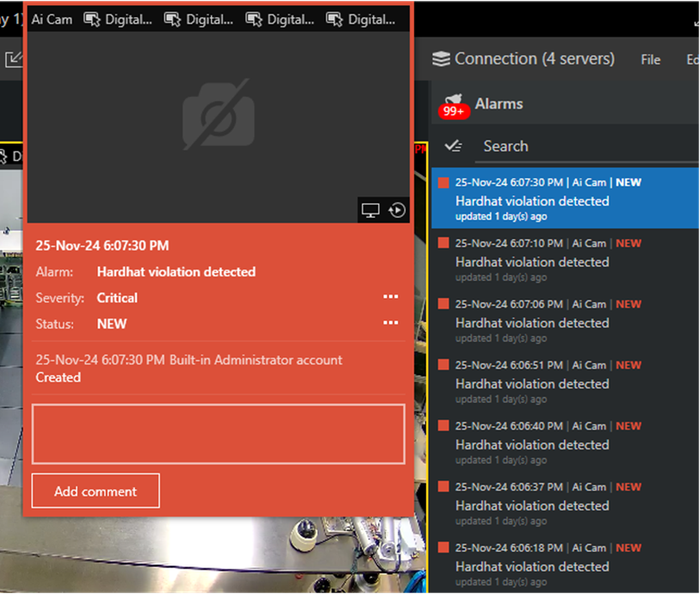Select the first Digital tab after Ai Cam
The height and width of the screenshot is (594, 700).
pos(117,19)
